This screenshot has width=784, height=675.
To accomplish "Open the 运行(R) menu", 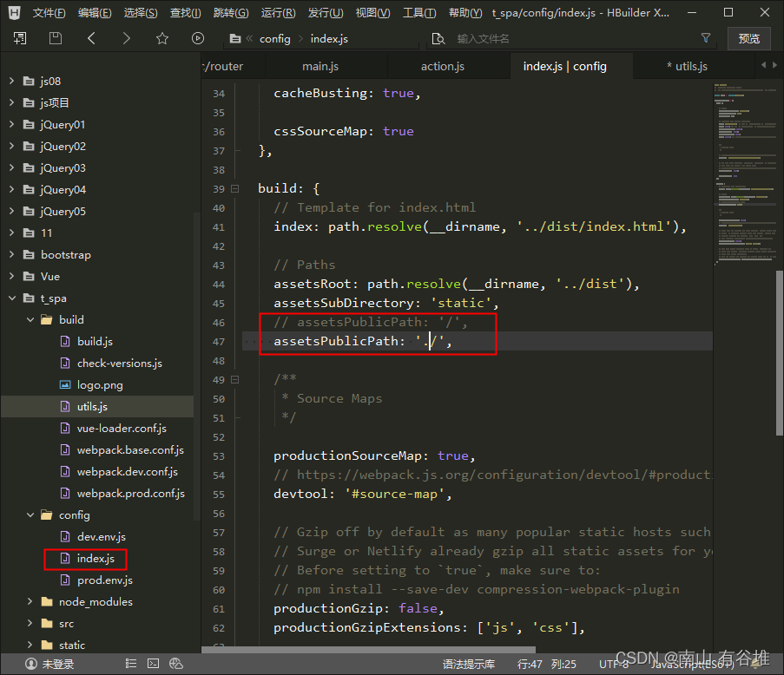I will coord(278,13).
